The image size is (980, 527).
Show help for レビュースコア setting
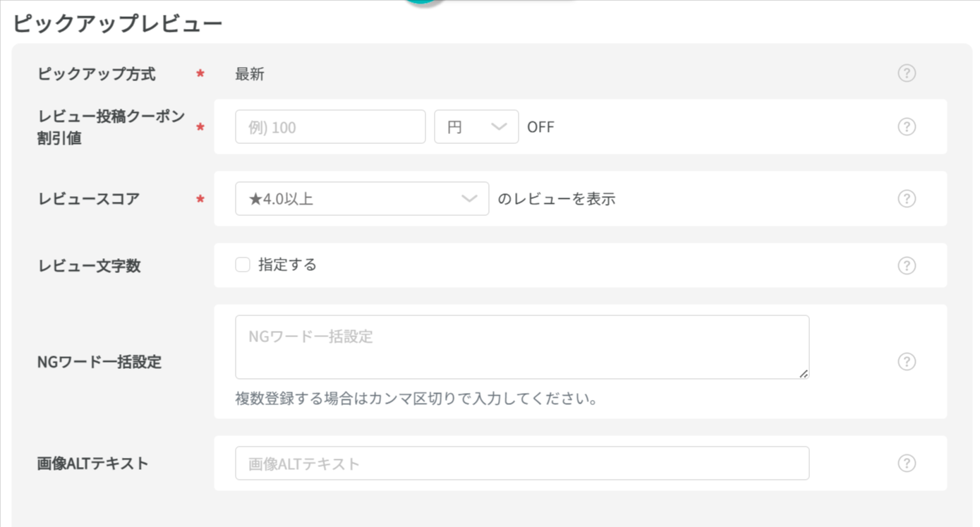click(907, 199)
